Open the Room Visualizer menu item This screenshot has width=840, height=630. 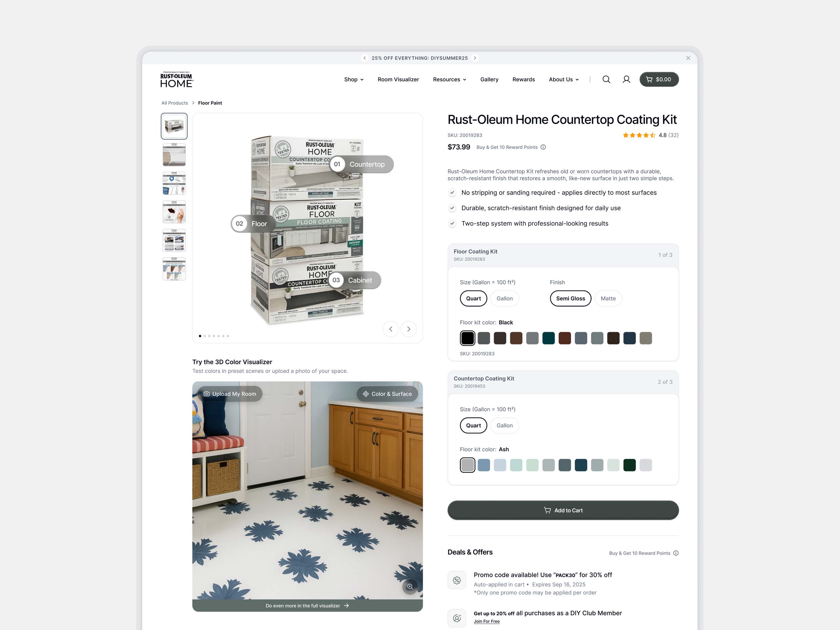click(398, 79)
